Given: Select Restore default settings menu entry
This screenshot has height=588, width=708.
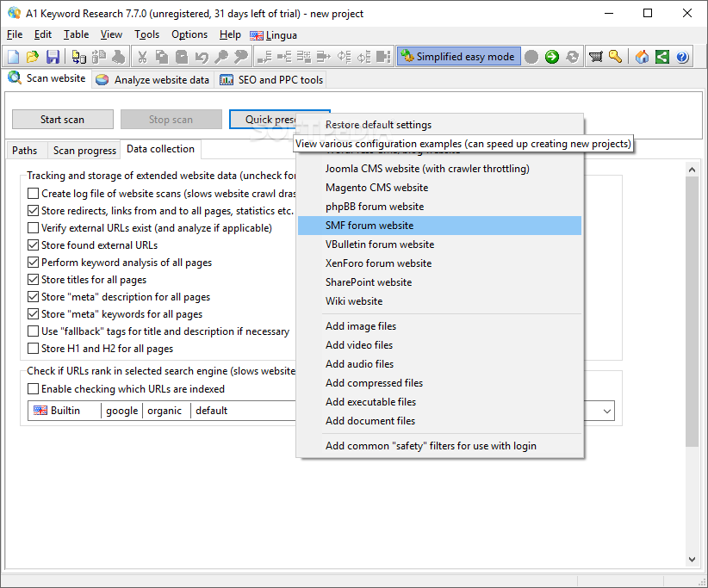Looking at the screenshot, I should coord(439,125).
